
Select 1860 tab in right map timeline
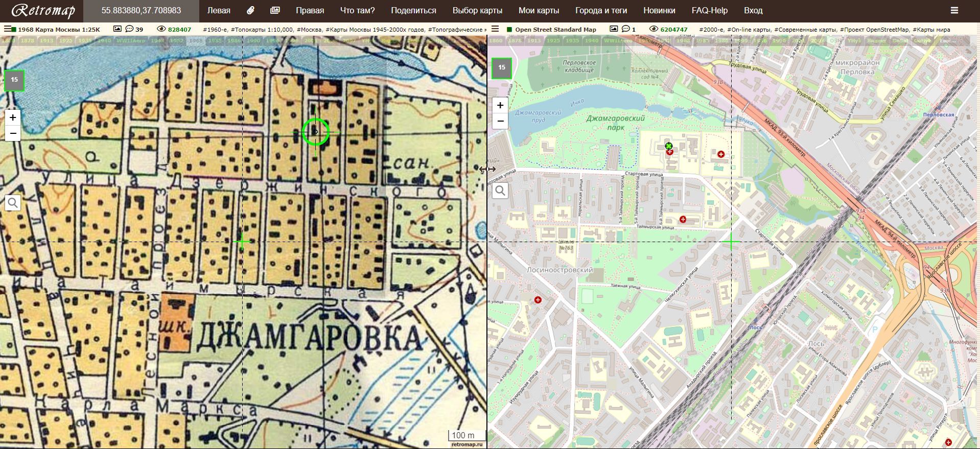click(496, 40)
